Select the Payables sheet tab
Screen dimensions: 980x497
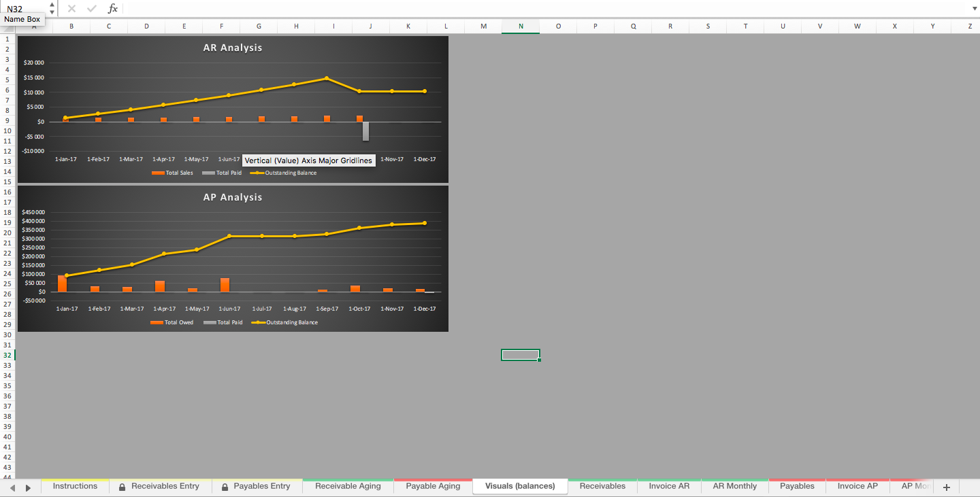[797, 486]
